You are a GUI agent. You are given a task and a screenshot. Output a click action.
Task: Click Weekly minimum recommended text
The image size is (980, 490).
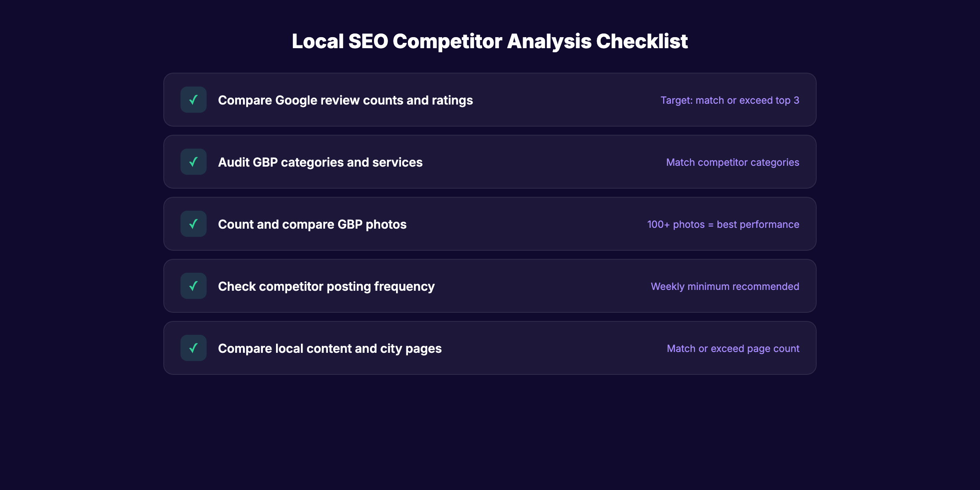pos(725,286)
